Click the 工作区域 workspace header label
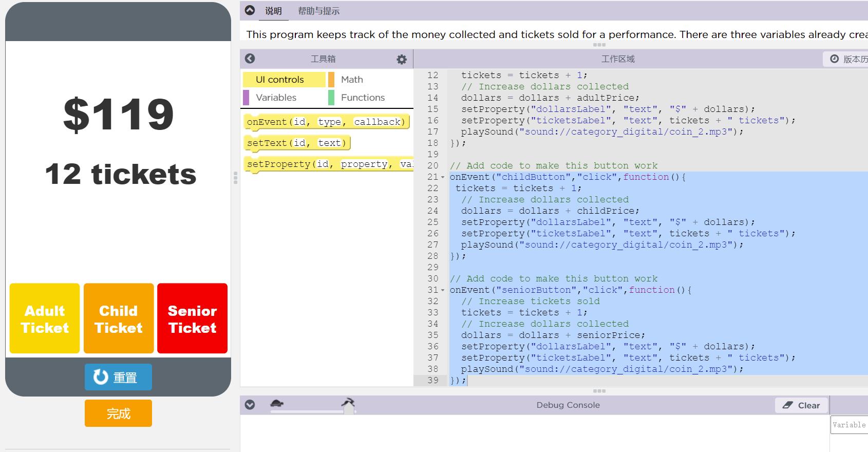Screen dimensions: 868x452 pyautogui.click(x=618, y=59)
